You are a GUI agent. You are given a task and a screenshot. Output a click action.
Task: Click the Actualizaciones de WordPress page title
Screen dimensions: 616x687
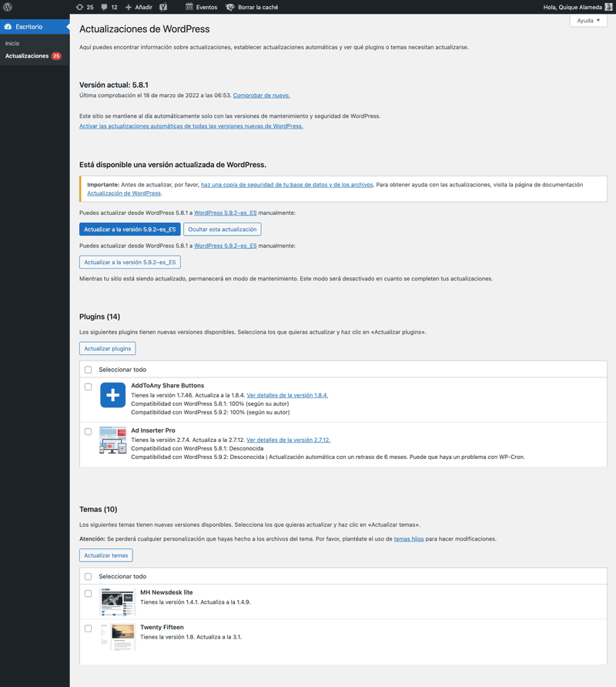click(145, 29)
